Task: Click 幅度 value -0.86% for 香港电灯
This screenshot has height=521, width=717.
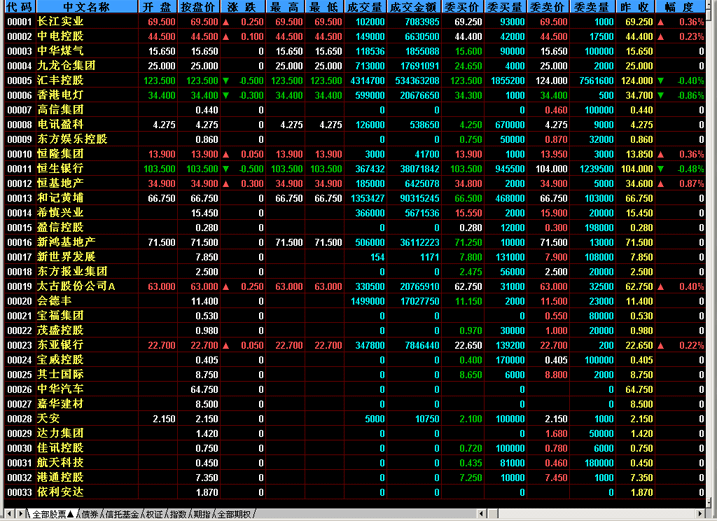Action: 690,96
